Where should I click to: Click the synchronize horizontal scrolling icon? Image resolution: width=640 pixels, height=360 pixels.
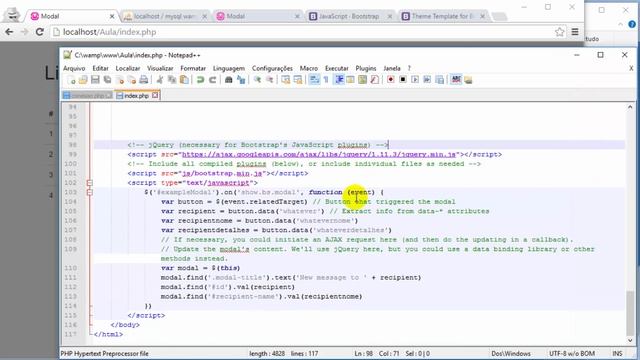tap(298, 80)
